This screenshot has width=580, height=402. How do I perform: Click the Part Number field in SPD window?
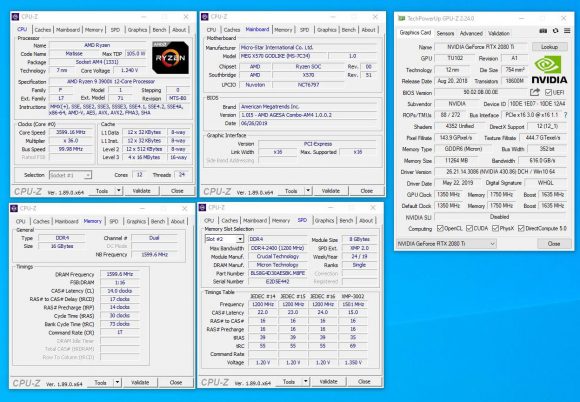[278, 273]
